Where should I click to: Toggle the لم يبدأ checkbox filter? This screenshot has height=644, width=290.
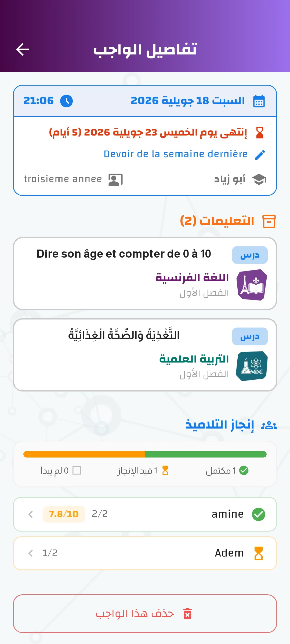pyautogui.click(x=77, y=470)
